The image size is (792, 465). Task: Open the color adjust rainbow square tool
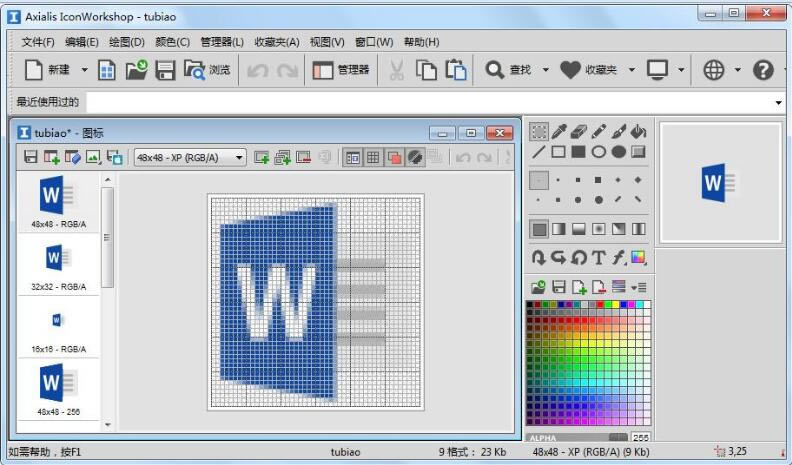638,257
